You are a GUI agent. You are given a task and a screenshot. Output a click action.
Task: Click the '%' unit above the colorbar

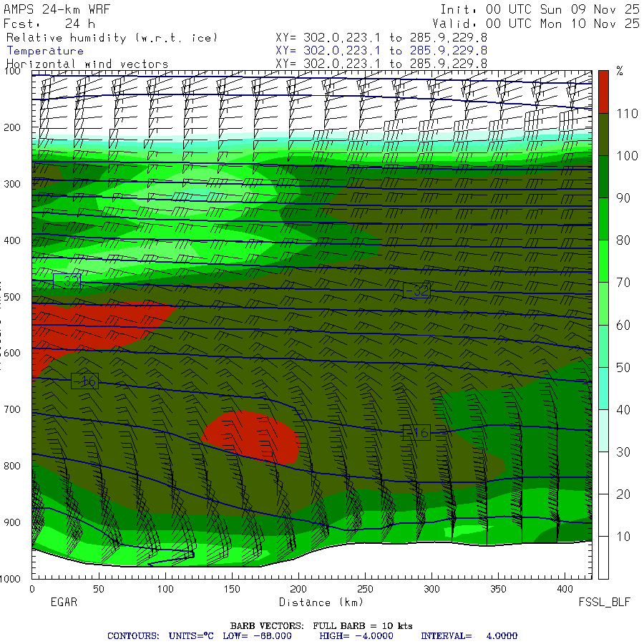[x=620, y=71]
